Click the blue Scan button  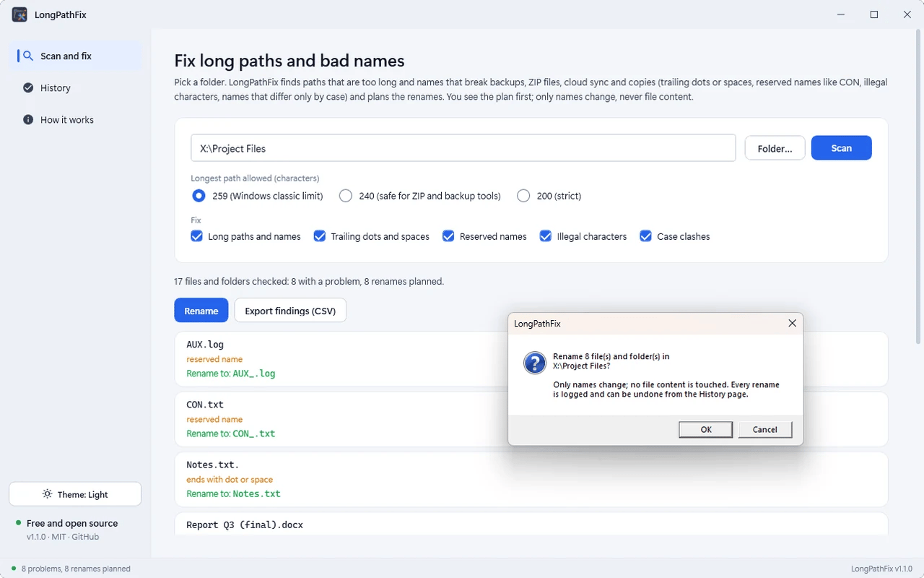841,148
